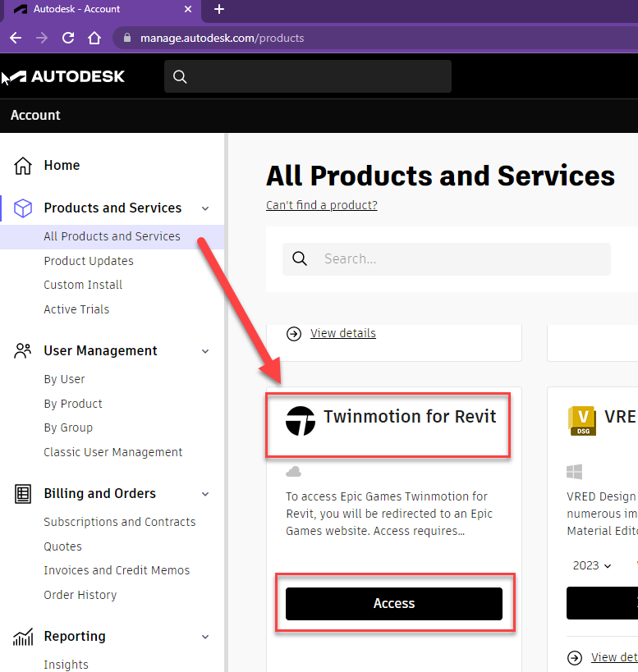Open User Management menu item

pyautogui.click(x=101, y=350)
